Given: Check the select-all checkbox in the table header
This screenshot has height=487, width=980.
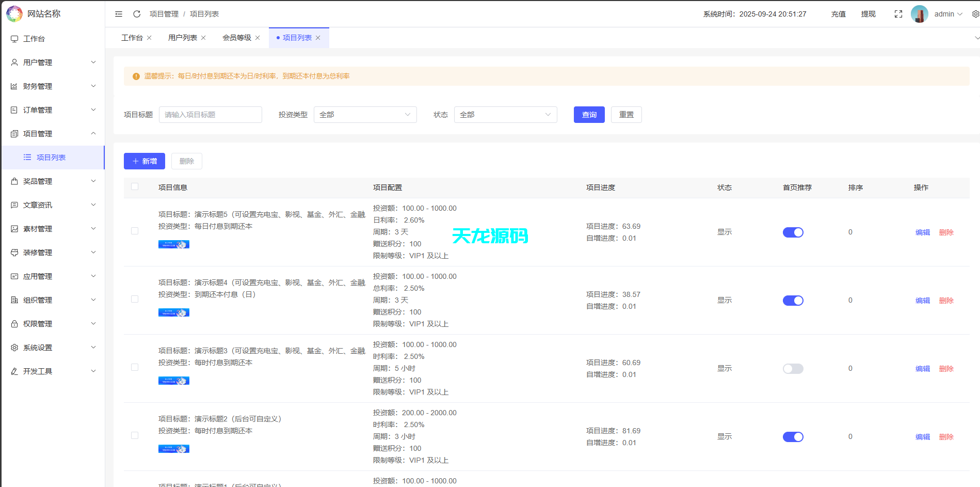Looking at the screenshot, I should [x=135, y=187].
